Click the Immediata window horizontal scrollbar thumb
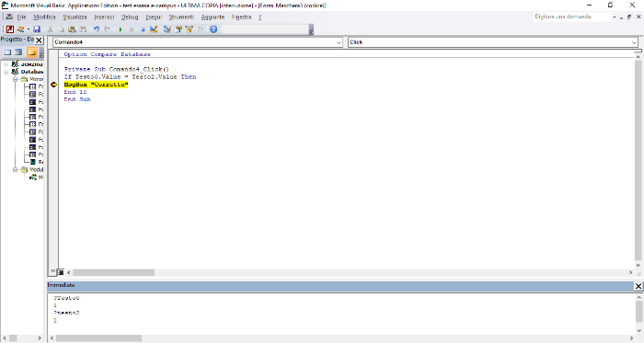Screen dimensions: 644x343 click(x=99, y=338)
